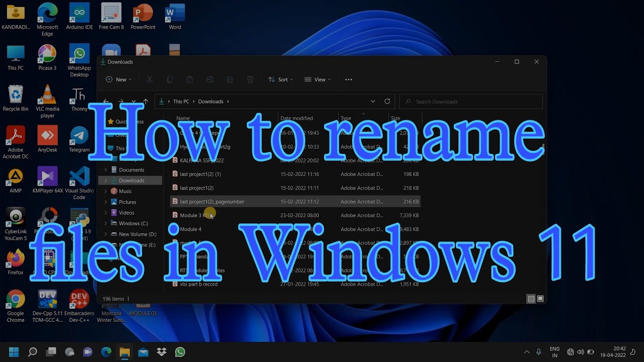Select AIMP desktop icon
The image size is (644, 362).
click(x=16, y=180)
